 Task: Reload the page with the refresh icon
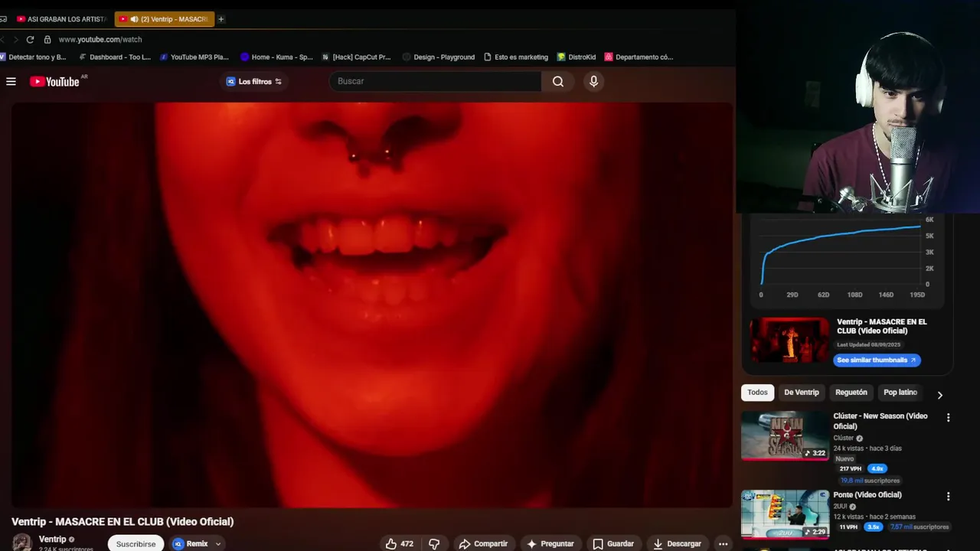(x=30, y=39)
